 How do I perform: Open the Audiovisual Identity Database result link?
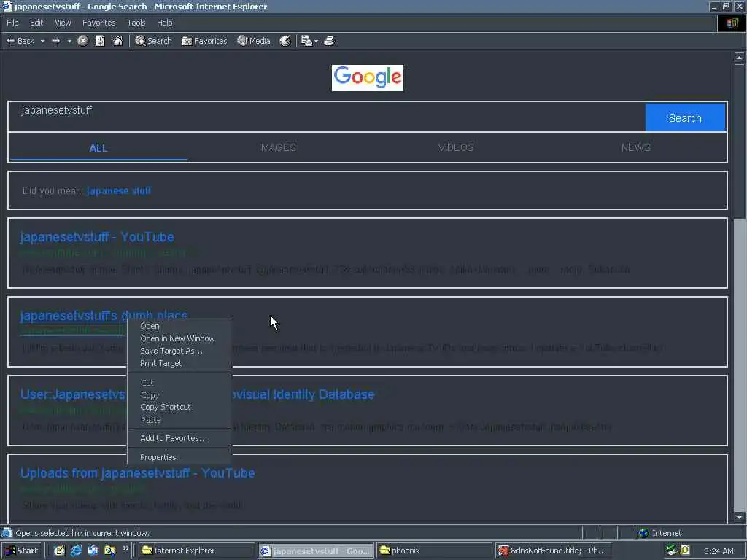(x=197, y=394)
